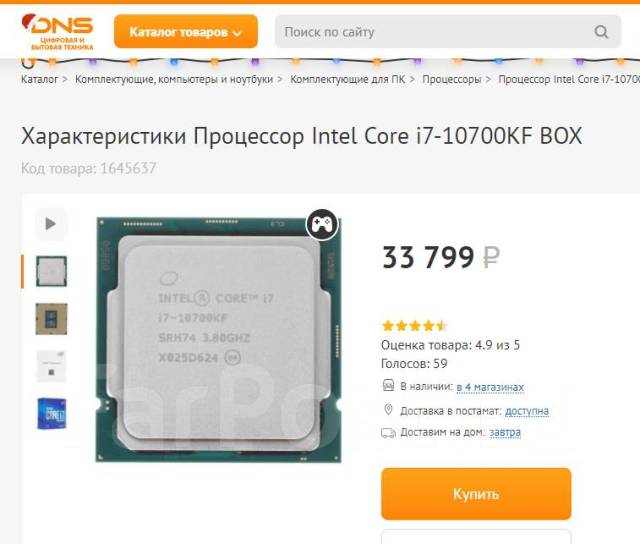This screenshot has height=544, width=640.
Task: Select the white box thumbnail
Action: [x=51, y=366]
